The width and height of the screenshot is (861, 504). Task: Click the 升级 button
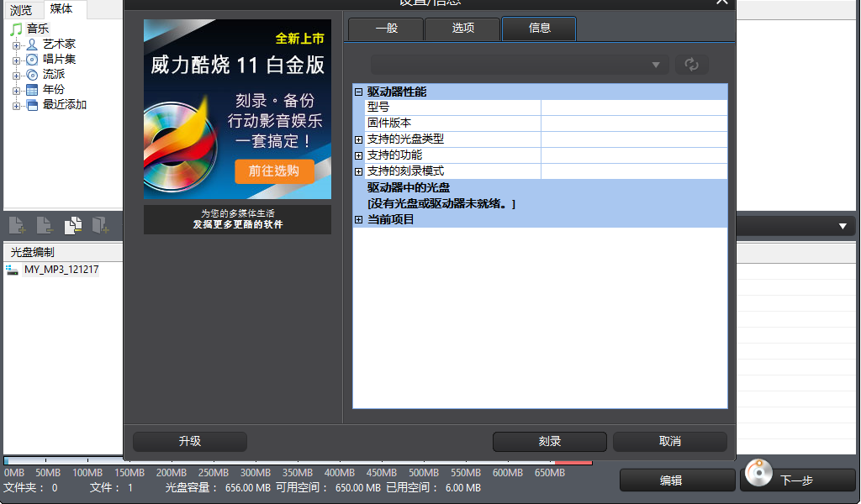(190, 442)
